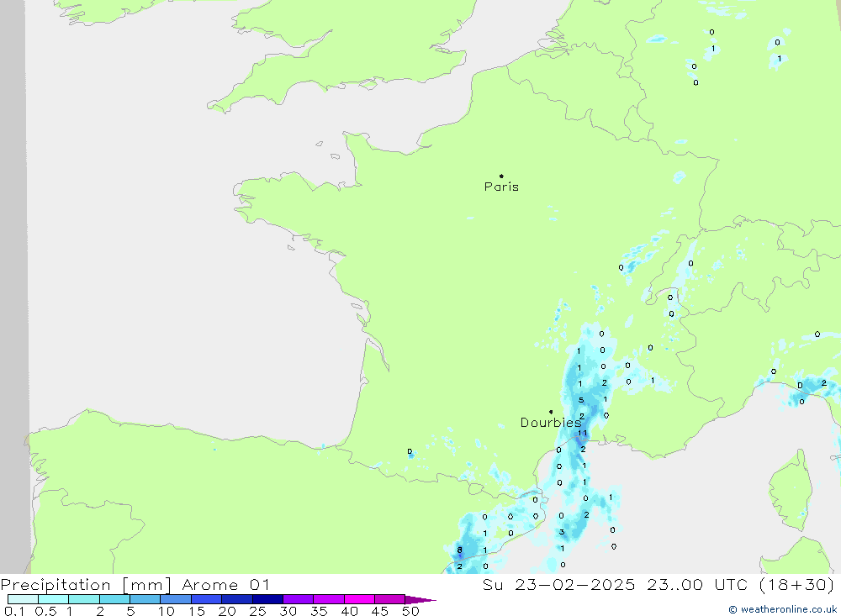Pick the 35–40 mm purple legend swatch
This screenshot has height=616, width=841.
pos(328,599)
